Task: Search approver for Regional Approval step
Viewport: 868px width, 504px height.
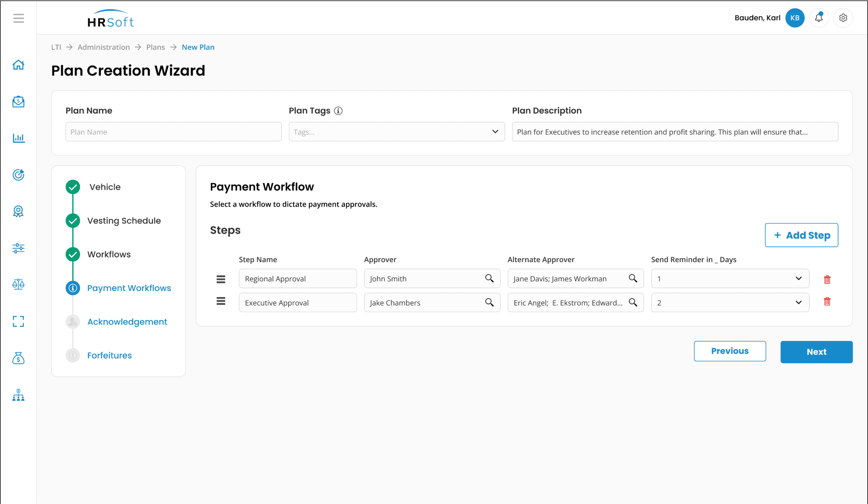Action: tap(490, 279)
